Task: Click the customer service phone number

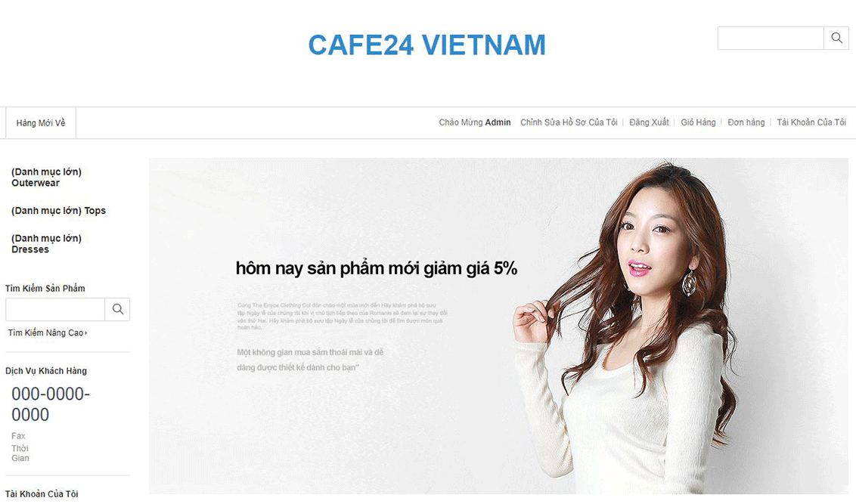Action: point(51,404)
